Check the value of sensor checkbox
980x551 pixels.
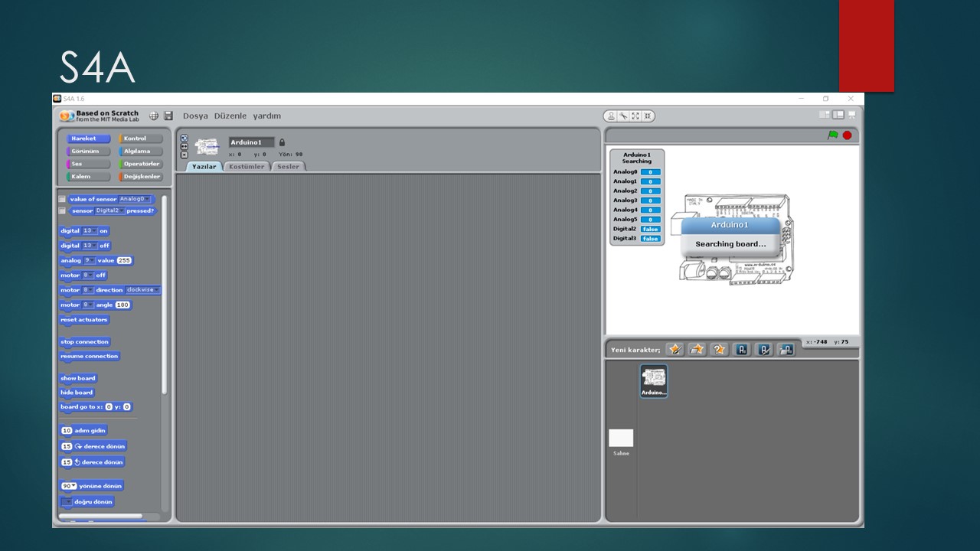point(63,199)
